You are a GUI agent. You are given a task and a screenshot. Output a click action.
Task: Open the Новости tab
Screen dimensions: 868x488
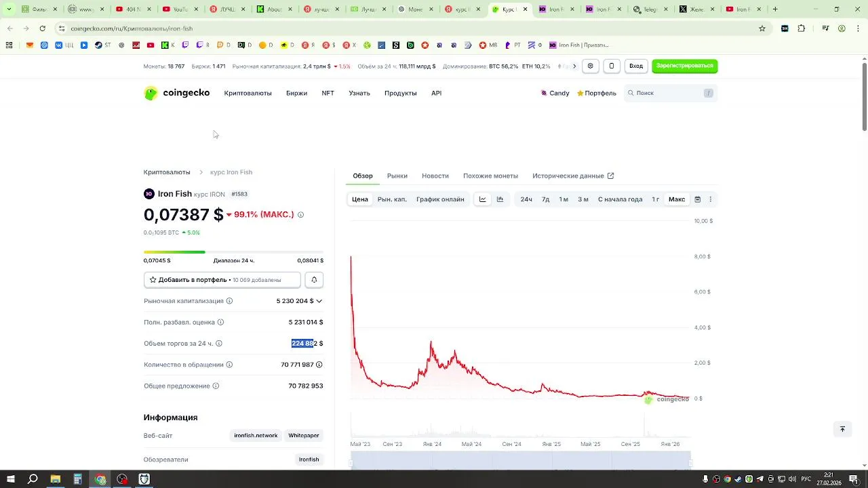tap(435, 176)
